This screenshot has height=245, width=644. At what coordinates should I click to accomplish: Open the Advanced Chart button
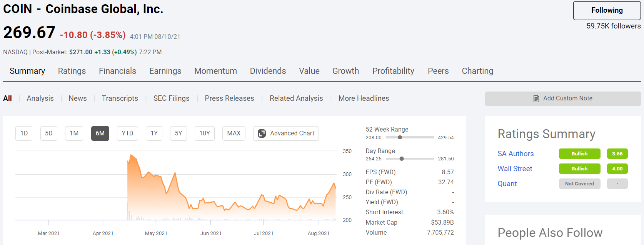pyautogui.click(x=286, y=133)
